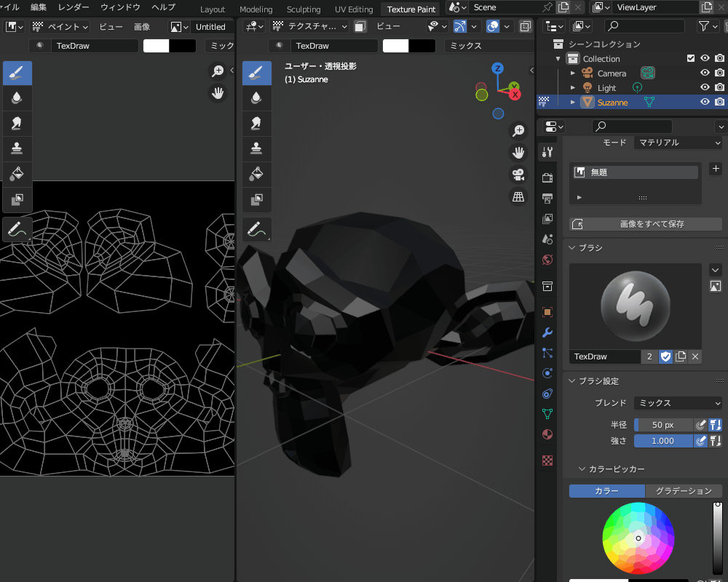Switch to グラデーション in the color picker
728x582 pixels.
(684, 491)
